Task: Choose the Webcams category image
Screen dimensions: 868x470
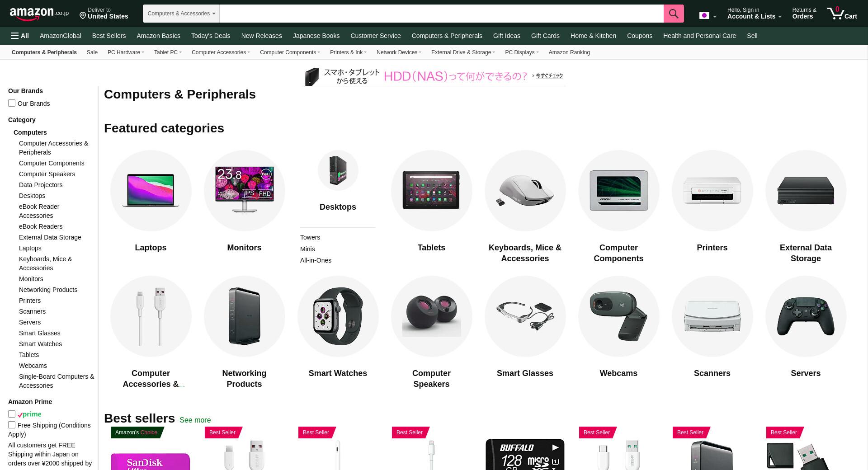Action: (x=618, y=316)
